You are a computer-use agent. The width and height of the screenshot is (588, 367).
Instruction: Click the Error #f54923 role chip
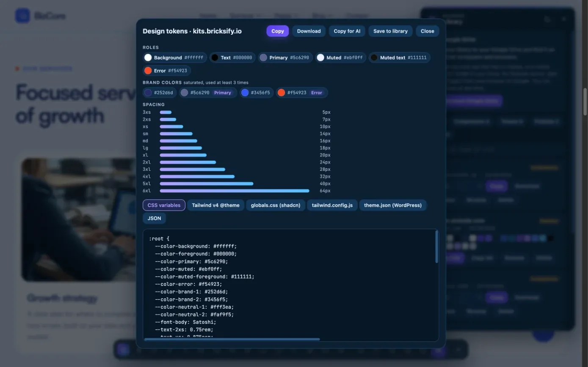tap(167, 71)
